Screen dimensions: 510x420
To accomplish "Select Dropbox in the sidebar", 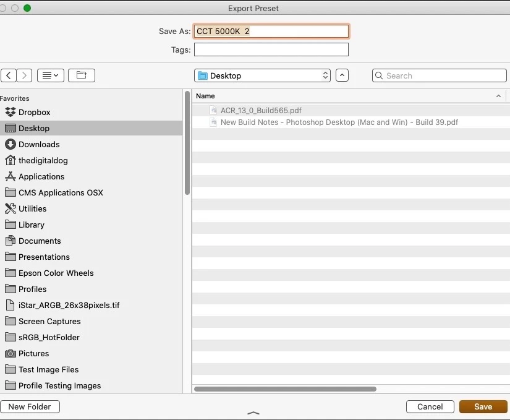I will pyautogui.click(x=91, y=112).
